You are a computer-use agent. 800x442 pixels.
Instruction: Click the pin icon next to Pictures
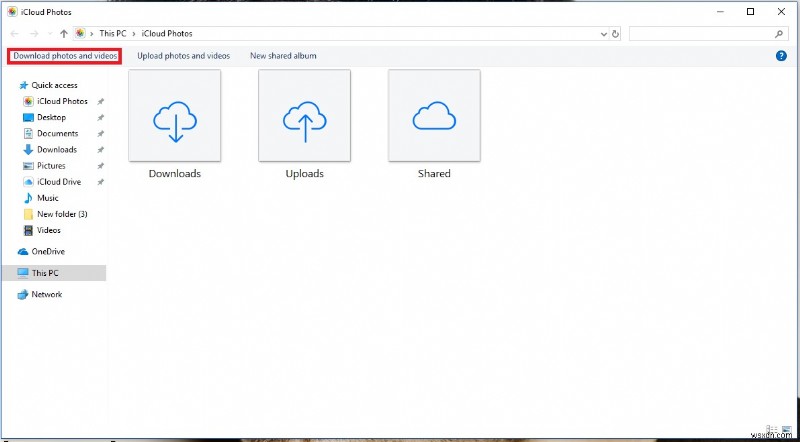point(101,166)
